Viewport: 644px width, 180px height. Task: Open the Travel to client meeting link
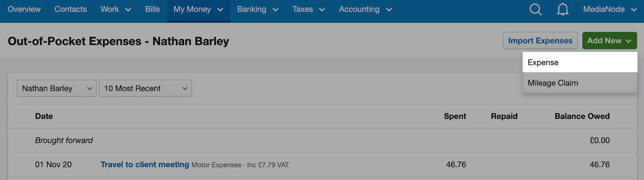pyautogui.click(x=145, y=164)
